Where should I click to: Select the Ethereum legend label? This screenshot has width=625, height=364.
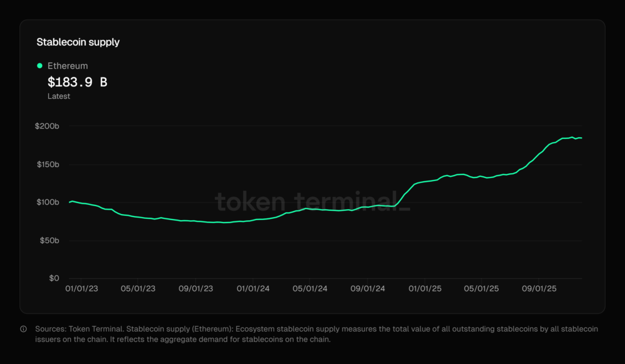[x=67, y=66]
